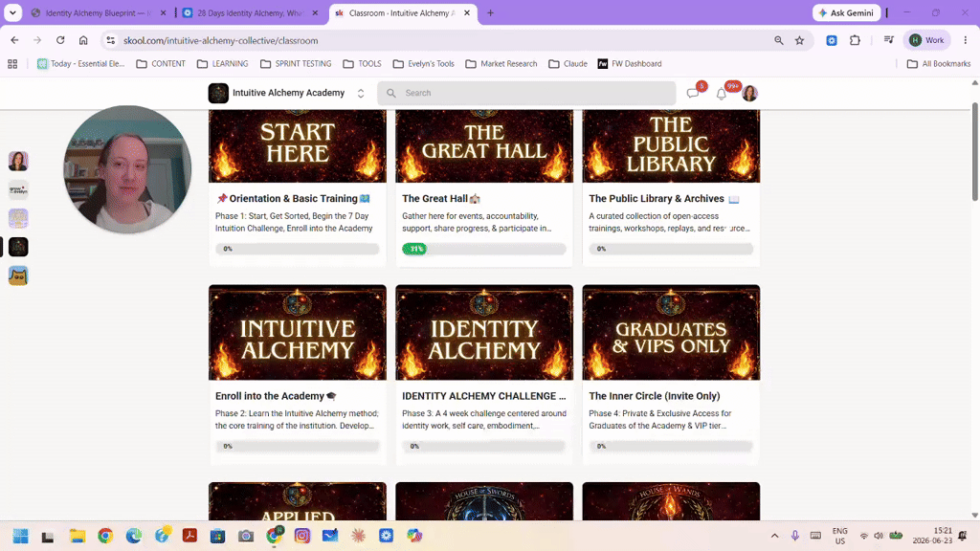Click Enroll into the Academy title

point(276,396)
